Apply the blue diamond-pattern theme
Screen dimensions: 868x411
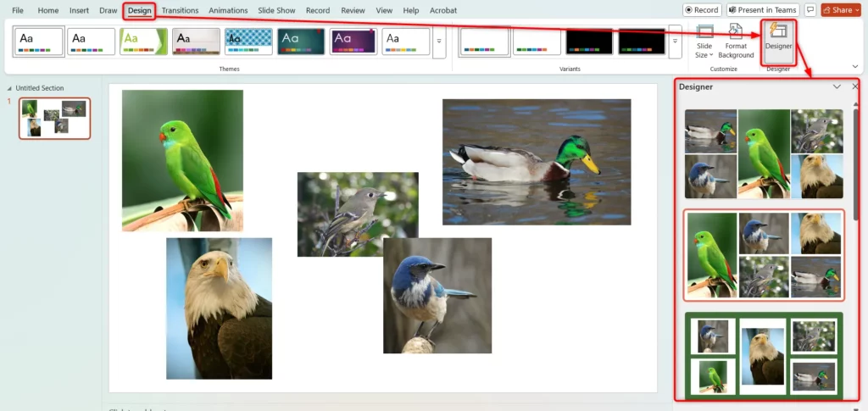pos(248,41)
